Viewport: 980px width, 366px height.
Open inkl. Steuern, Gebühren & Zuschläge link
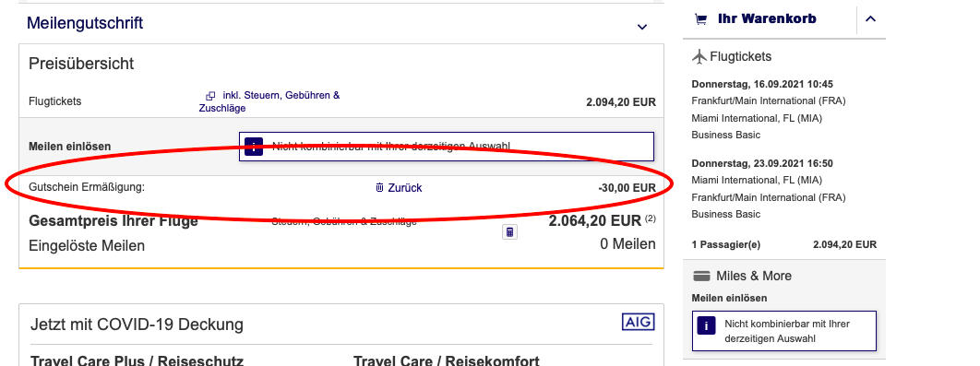[x=269, y=101]
